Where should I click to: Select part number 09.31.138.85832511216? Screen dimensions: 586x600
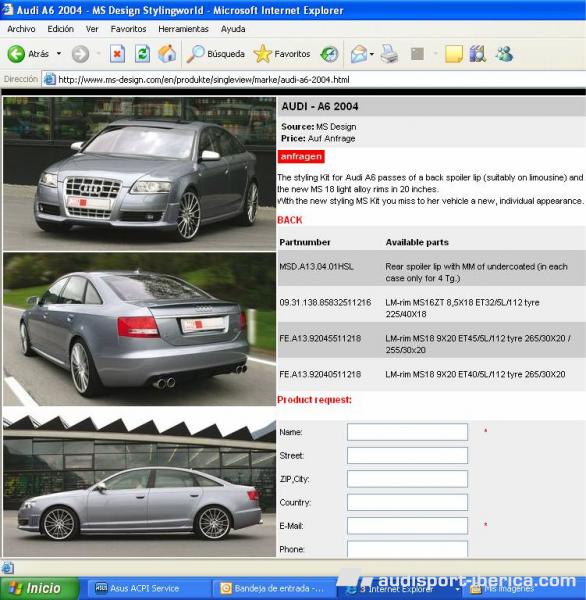click(x=325, y=302)
